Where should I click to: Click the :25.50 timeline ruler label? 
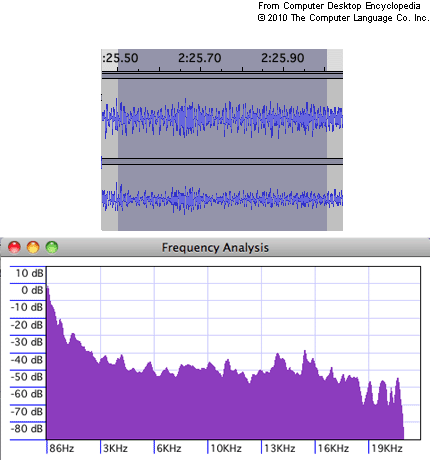coord(120,58)
